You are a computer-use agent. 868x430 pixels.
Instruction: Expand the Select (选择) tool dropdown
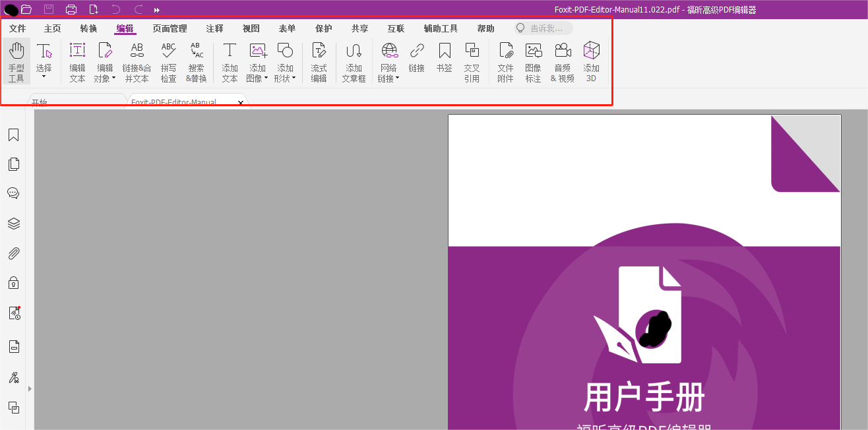(44, 77)
